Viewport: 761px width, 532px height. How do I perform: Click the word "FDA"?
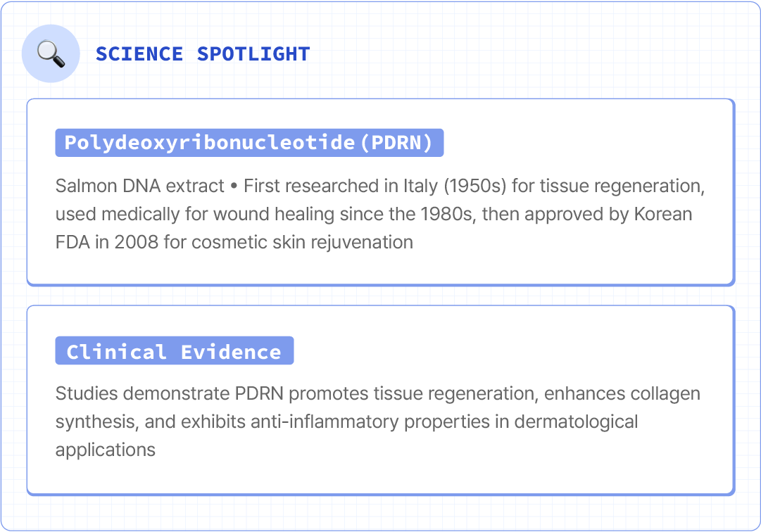pos(73,242)
